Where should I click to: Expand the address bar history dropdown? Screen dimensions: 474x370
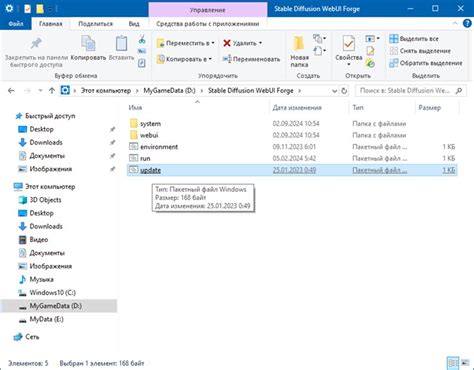[x=334, y=91]
